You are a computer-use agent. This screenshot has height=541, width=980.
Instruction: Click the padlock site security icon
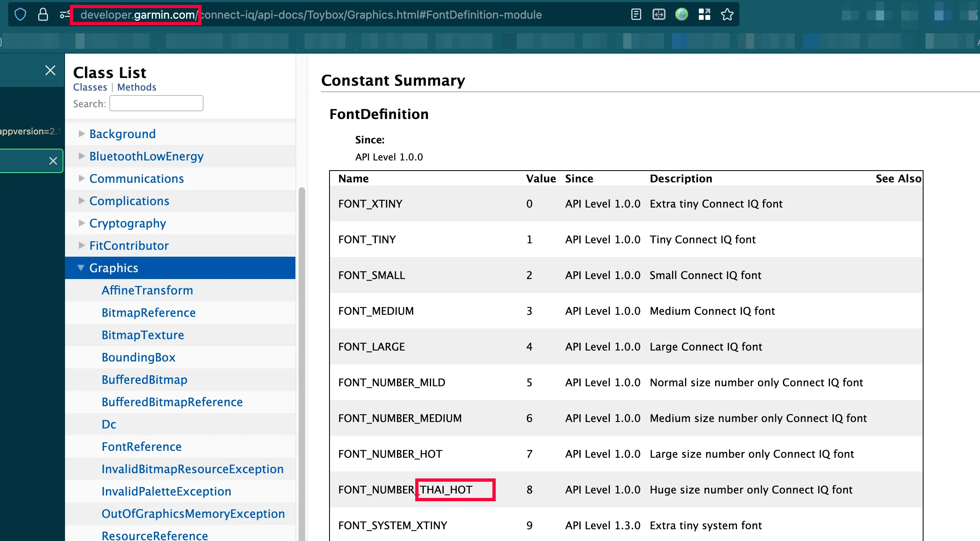point(43,15)
